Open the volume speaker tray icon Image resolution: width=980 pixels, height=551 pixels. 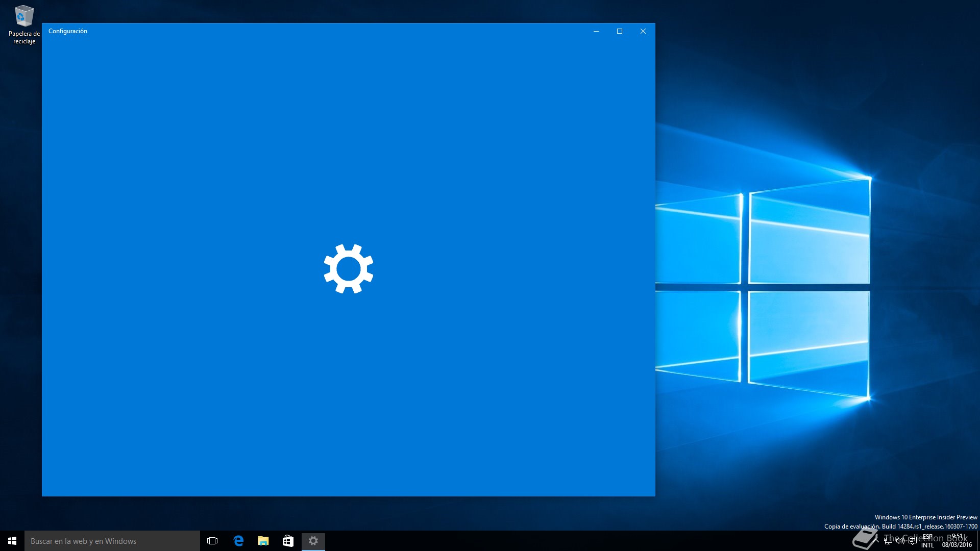point(900,541)
